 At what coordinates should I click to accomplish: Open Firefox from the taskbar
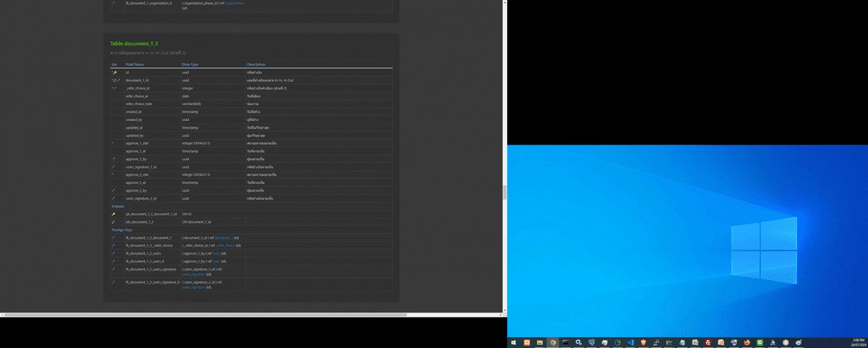tap(746, 342)
